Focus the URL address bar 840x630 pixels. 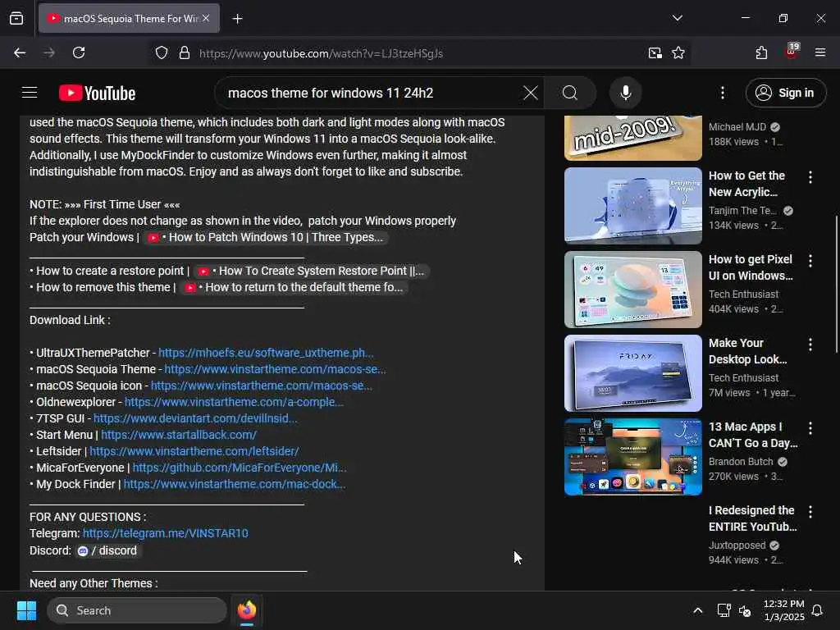click(x=418, y=53)
